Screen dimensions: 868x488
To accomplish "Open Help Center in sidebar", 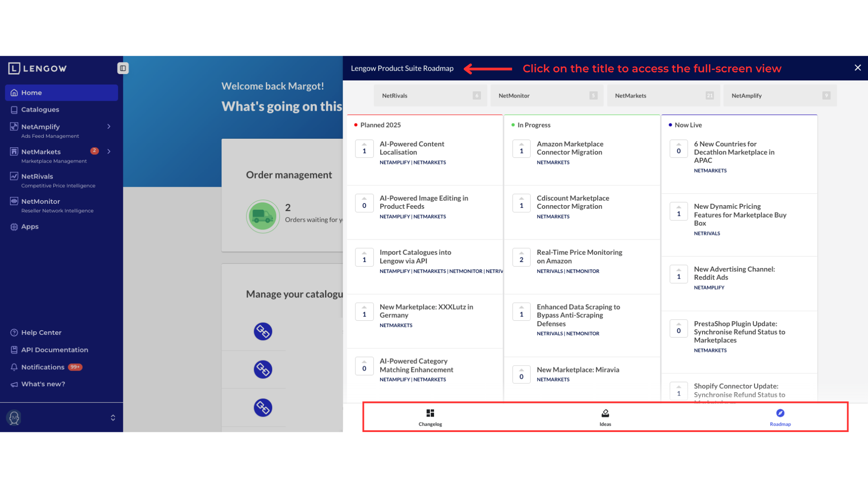I will click(x=41, y=333).
